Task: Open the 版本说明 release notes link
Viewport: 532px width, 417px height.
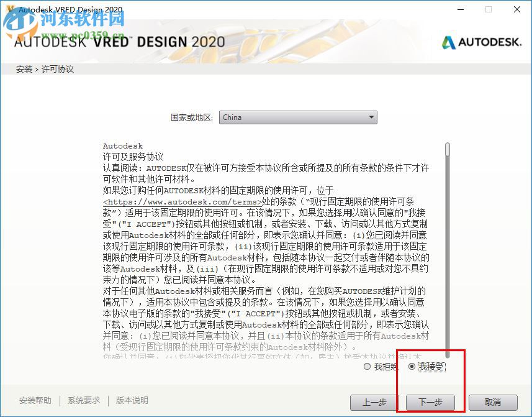Action: coord(131,401)
